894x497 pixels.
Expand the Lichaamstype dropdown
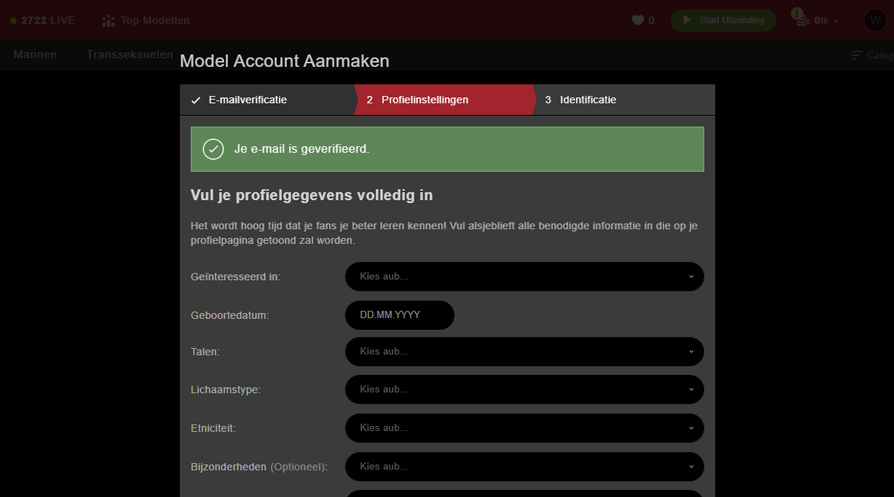tap(524, 390)
